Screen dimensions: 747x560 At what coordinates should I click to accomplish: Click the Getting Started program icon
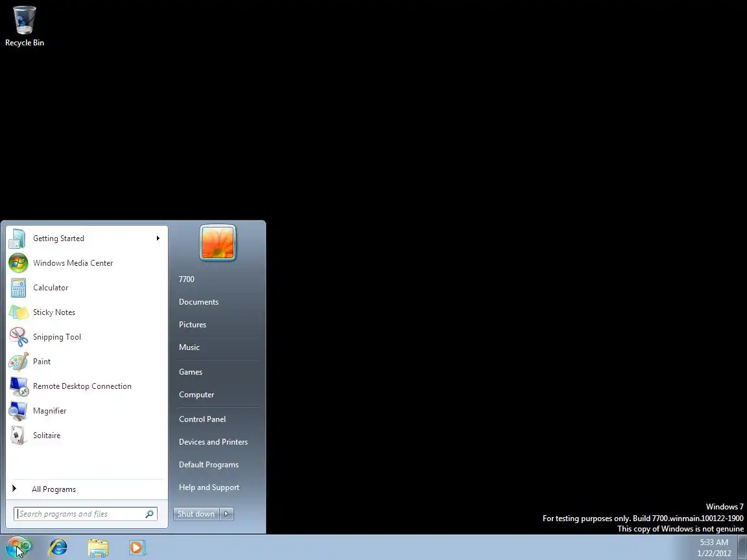pyautogui.click(x=18, y=239)
